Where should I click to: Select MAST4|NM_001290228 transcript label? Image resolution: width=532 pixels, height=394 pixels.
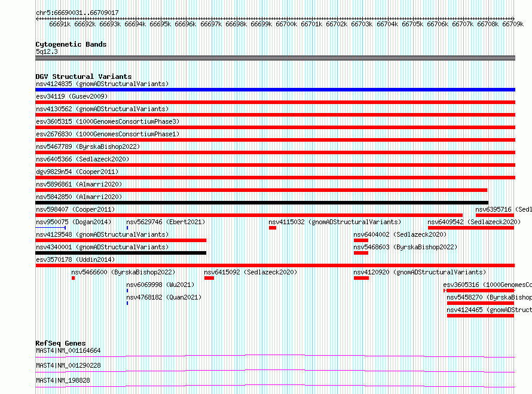pos(68,365)
